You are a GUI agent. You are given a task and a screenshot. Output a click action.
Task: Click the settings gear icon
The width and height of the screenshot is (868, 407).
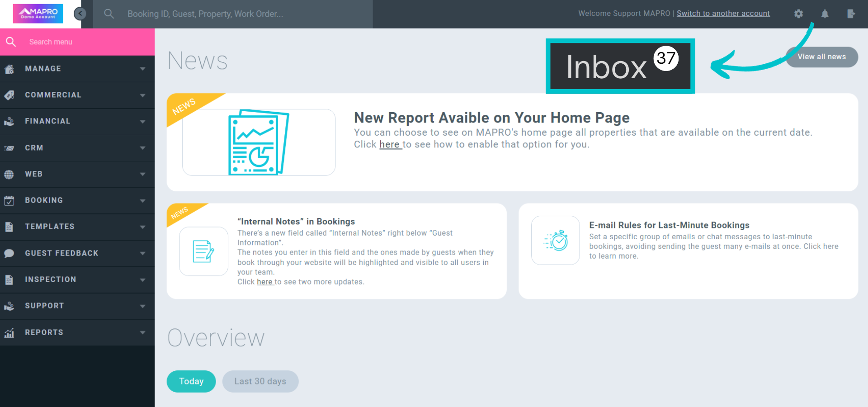click(x=798, y=14)
